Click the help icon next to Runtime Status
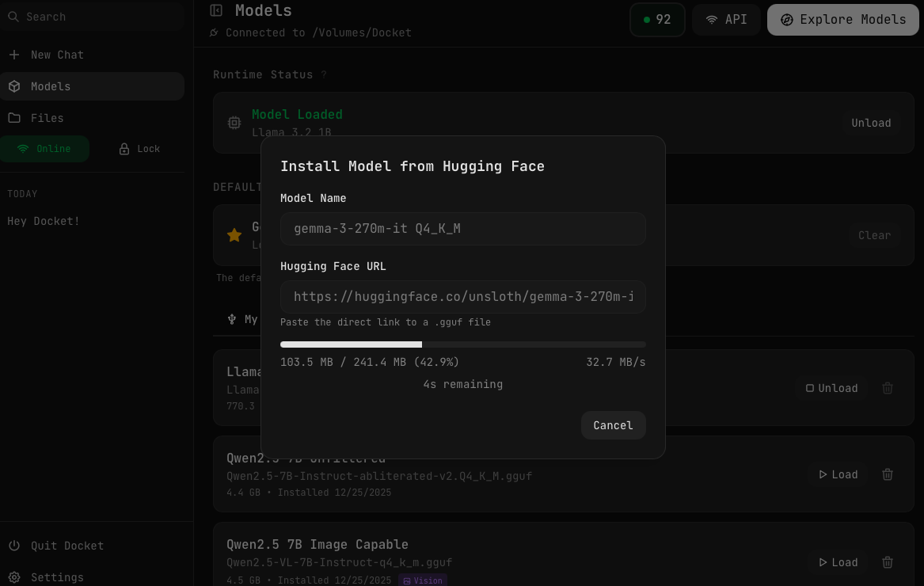 click(324, 74)
